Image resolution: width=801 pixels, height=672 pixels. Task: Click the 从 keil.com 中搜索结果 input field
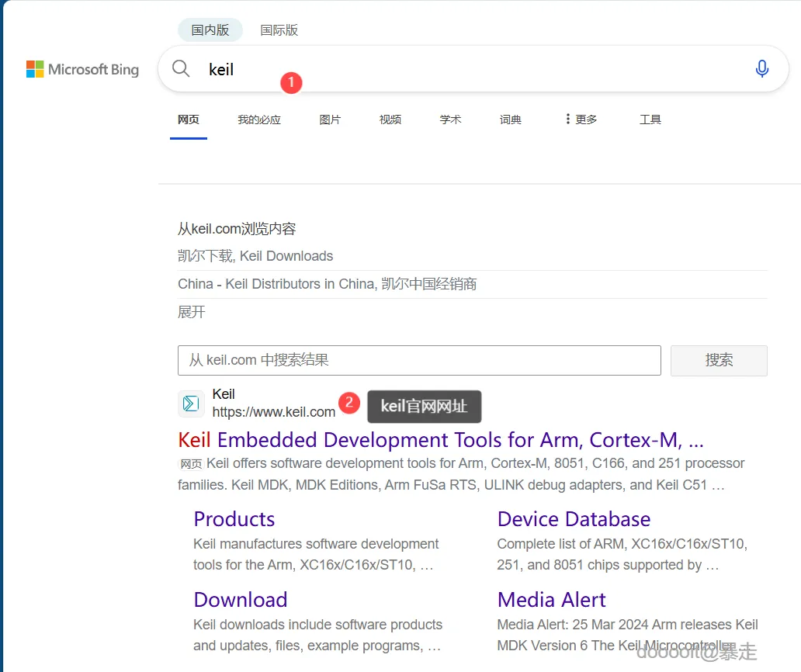point(419,360)
